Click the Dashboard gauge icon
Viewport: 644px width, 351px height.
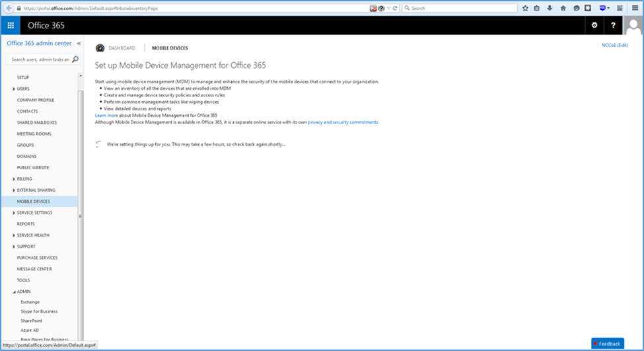(x=100, y=48)
